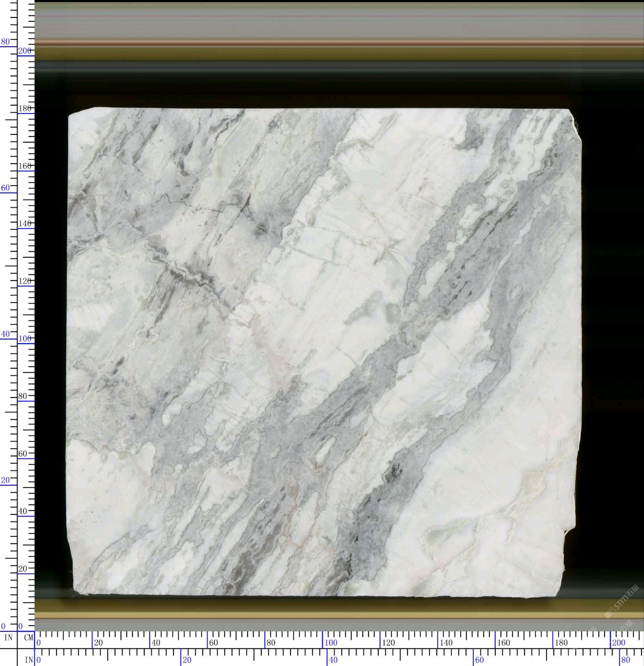The image size is (644, 666).
Task: Select the 60 mark on bottom inch ruler
Action: [x=479, y=660]
